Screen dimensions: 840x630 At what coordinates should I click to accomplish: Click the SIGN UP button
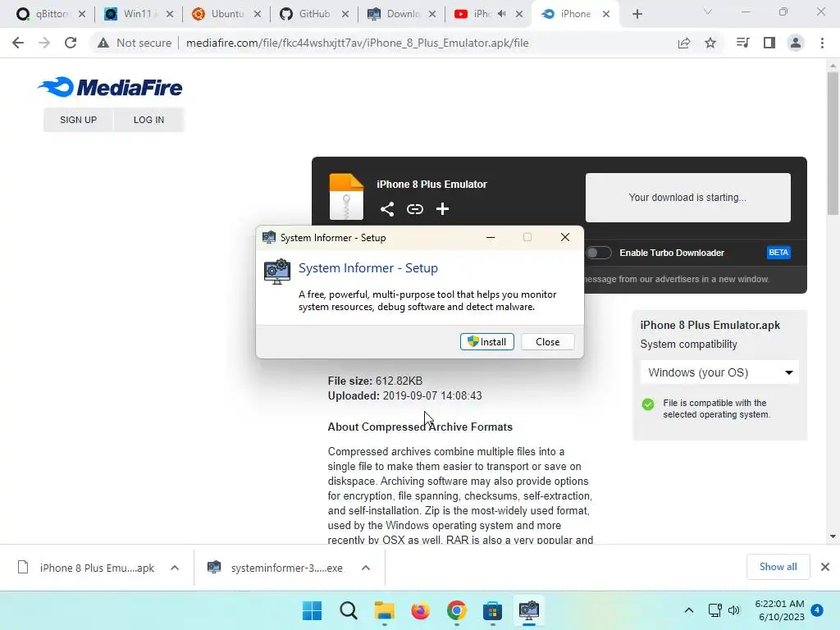click(78, 120)
